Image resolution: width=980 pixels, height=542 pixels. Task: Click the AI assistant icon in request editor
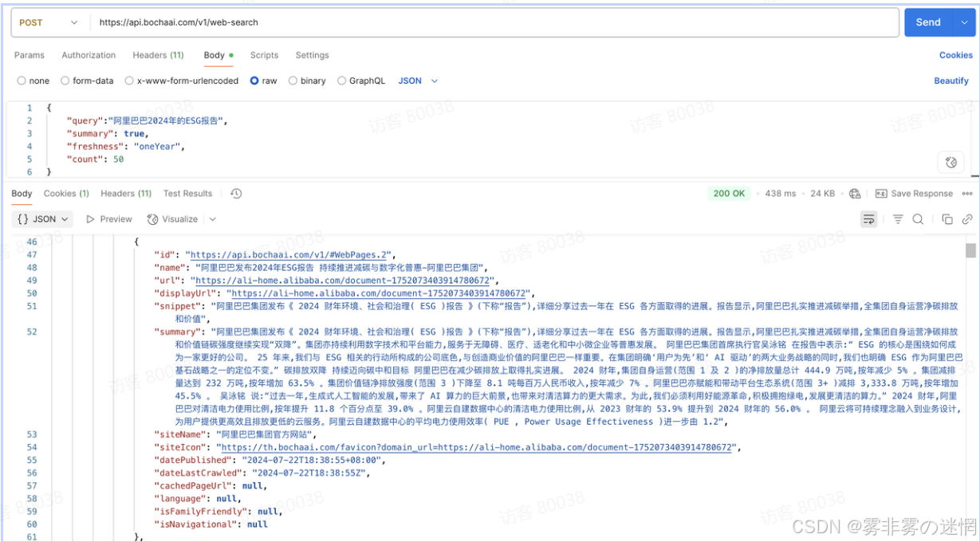point(950,163)
